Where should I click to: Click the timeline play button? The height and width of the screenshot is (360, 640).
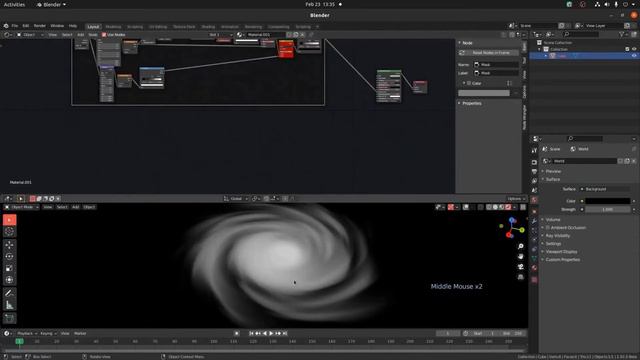pyautogui.click(x=271, y=333)
